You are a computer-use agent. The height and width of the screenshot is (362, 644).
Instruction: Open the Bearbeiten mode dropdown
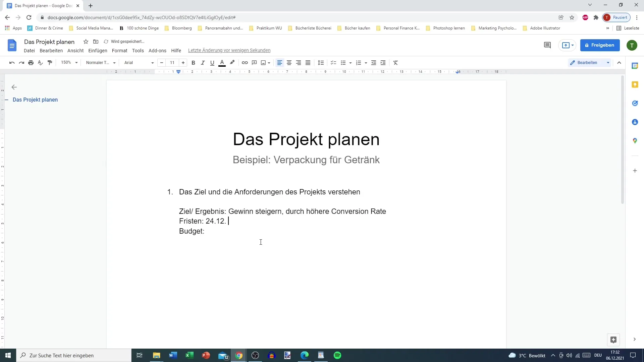[x=590, y=63]
